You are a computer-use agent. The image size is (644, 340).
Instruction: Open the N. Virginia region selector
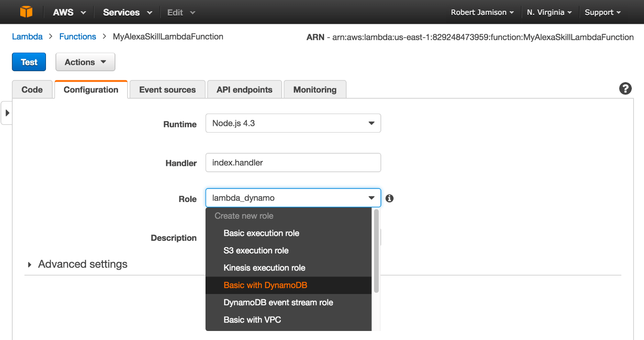[x=549, y=12]
